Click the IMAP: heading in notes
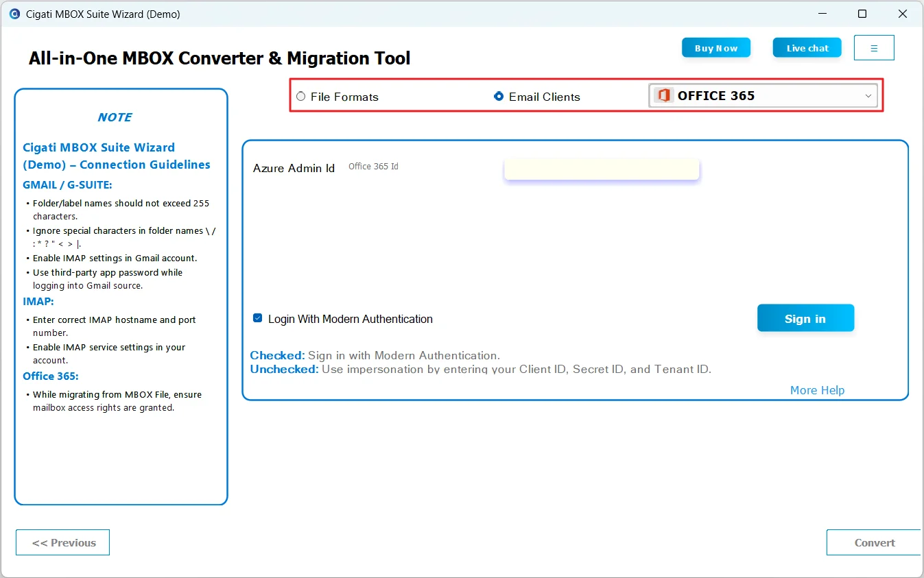The height and width of the screenshot is (578, 924). 38,301
